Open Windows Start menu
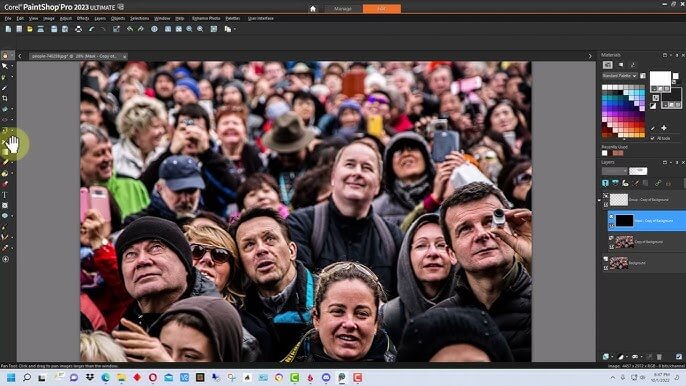The height and width of the screenshot is (386, 686). (x=11, y=377)
